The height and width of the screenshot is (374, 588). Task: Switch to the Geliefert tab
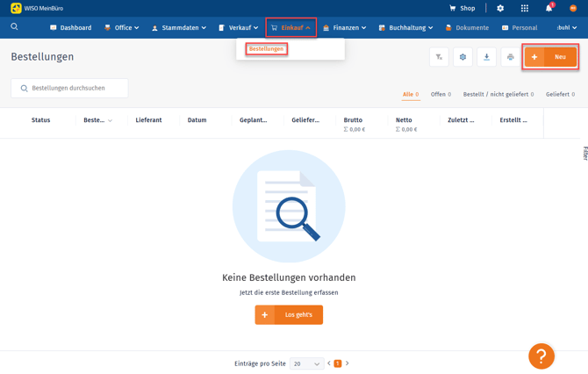point(560,94)
